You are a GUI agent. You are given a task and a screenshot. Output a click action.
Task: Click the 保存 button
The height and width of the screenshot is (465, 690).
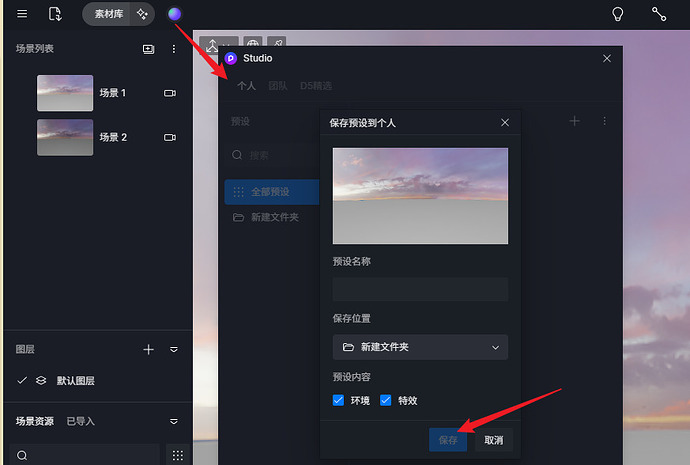(x=448, y=440)
